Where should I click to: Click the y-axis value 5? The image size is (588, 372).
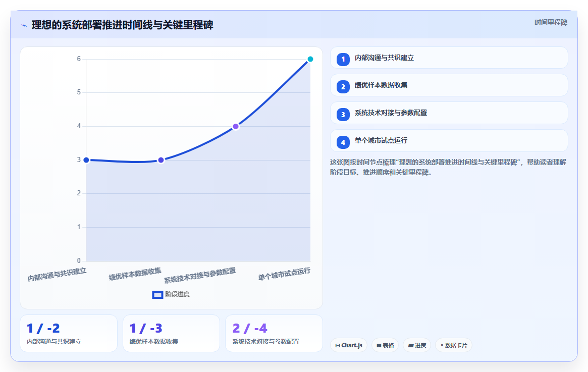pyautogui.click(x=79, y=92)
